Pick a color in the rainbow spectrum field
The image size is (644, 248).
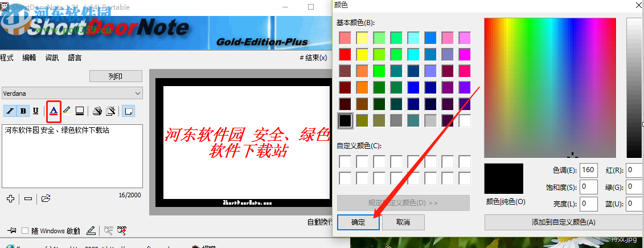click(x=550, y=88)
